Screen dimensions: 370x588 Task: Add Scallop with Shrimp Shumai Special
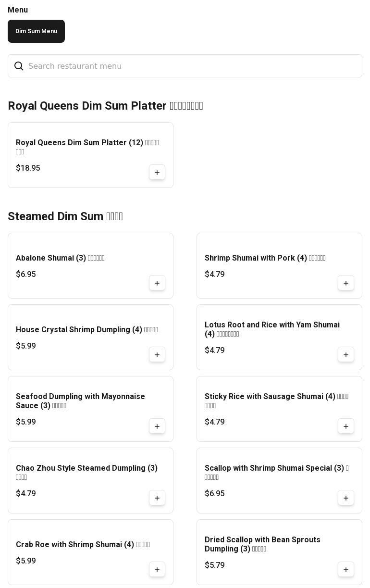[346, 498]
